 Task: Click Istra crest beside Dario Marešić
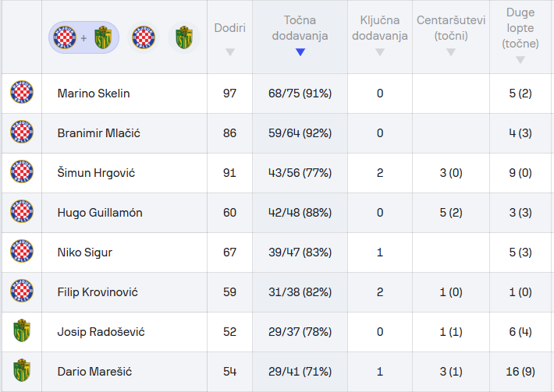point(21,372)
